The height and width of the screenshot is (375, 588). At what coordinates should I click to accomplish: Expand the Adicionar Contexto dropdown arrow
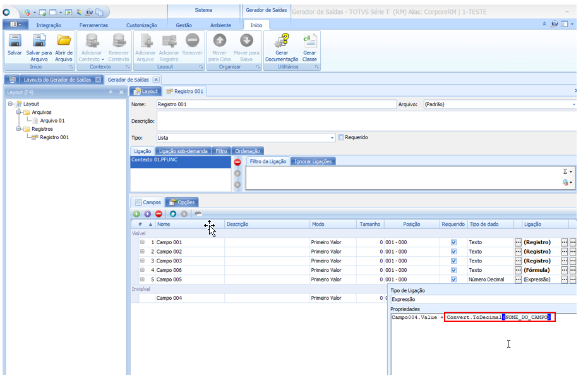(x=102, y=59)
